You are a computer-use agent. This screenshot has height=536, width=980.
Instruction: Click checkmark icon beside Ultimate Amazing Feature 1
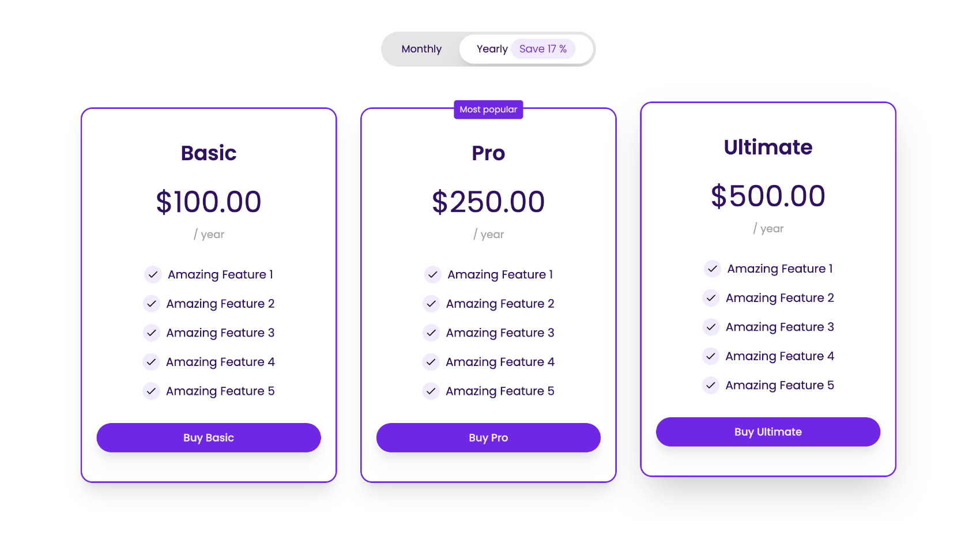[x=713, y=269]
